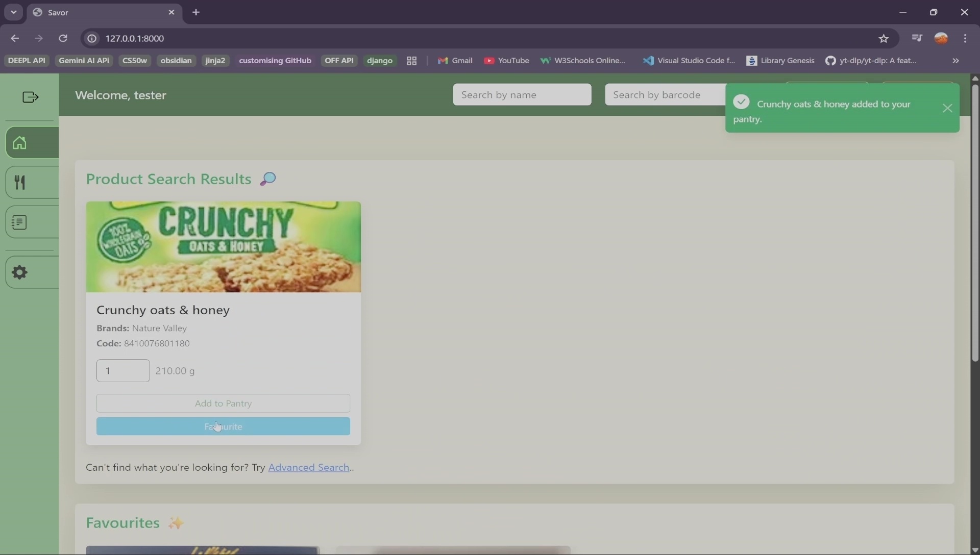Expand the hidden bookmarks chevron
980x555 pixels.
click(x=956, y=61)
